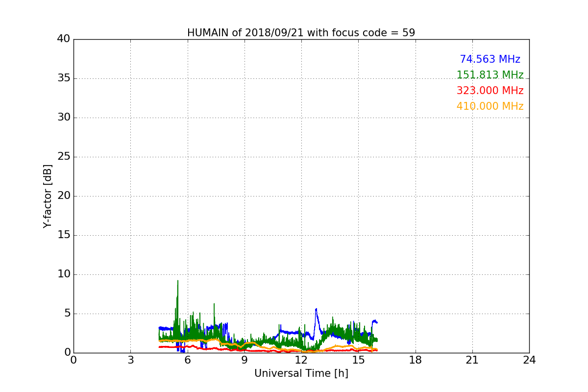
Task: Click the 10 tick on the Y axis
Action: [x=64, y=274]
